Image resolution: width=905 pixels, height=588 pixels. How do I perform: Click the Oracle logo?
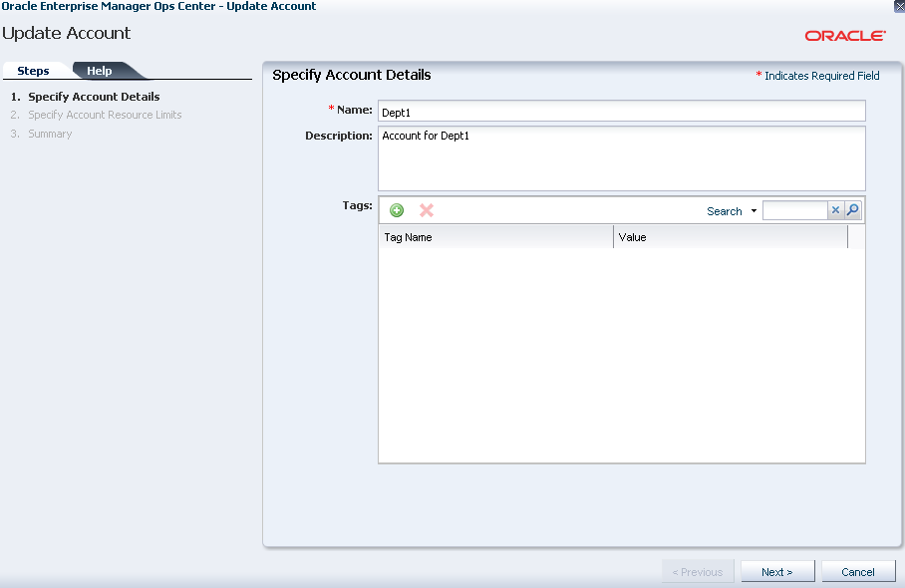tap(845, 36)
